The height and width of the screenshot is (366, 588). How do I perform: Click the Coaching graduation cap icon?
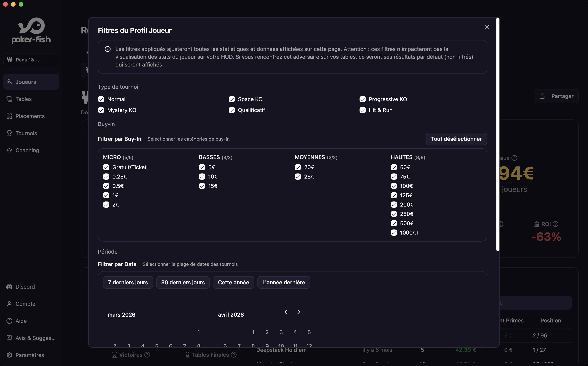9,150
